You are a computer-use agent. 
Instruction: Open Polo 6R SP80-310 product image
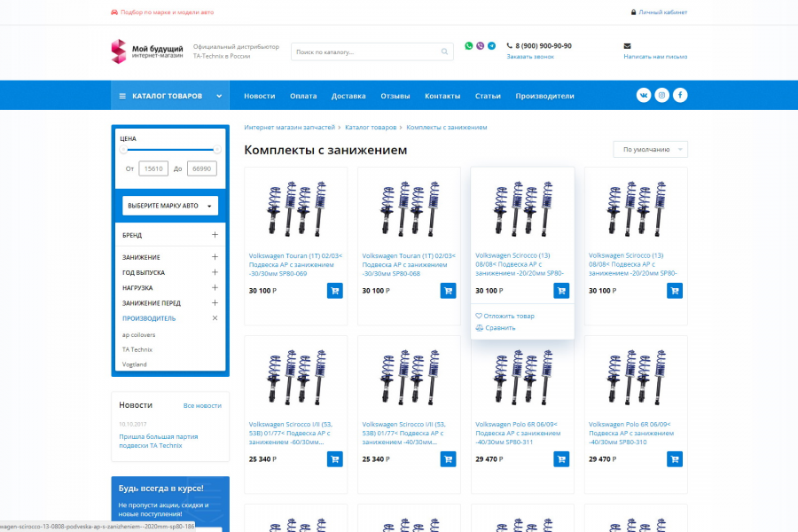click(636, 377)
